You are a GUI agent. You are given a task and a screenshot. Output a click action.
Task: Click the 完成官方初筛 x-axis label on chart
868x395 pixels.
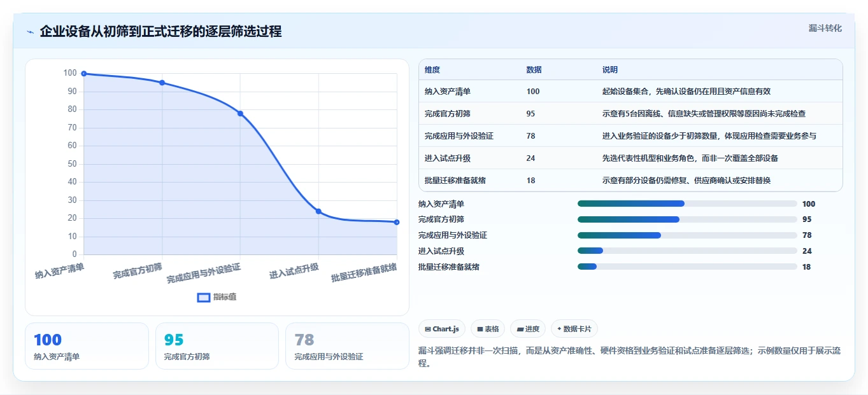click(138, 270)
